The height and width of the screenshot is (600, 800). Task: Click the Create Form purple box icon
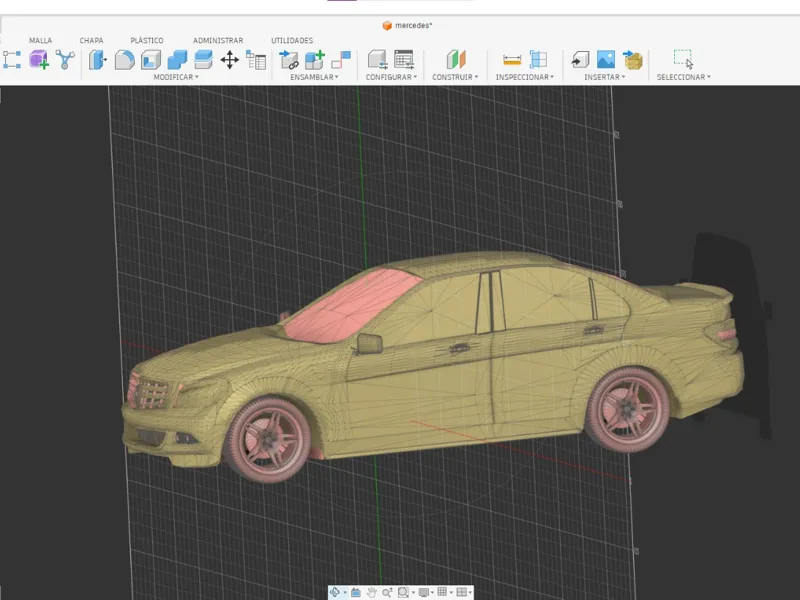39,60
